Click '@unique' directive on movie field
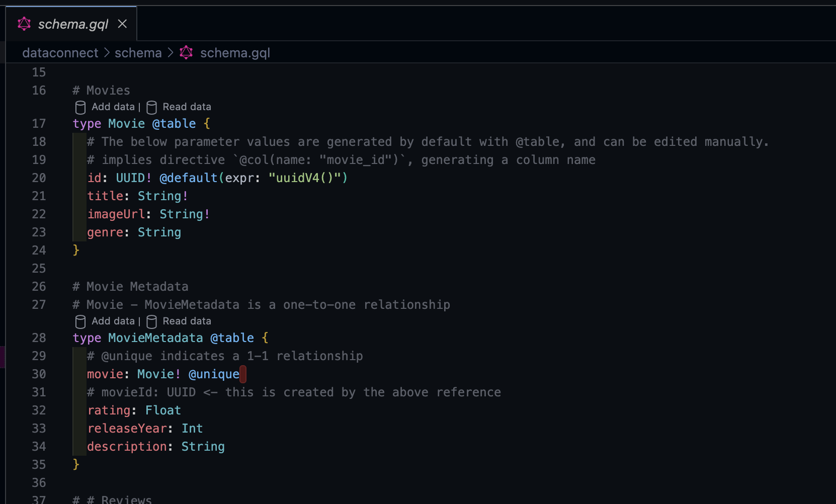 (x=214, y=374)
